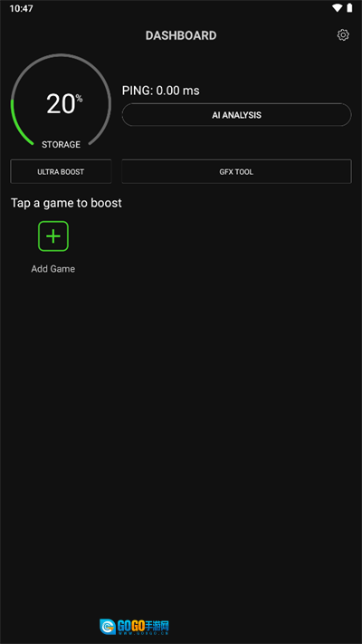Tap the 'Tap a game to boost' heading

point(66,203)
